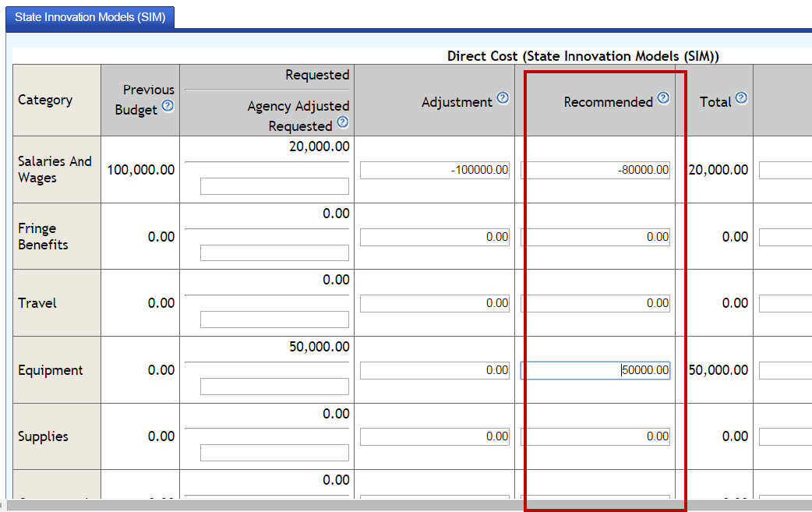Click the Adjustment column help icon

click(503, 98)
